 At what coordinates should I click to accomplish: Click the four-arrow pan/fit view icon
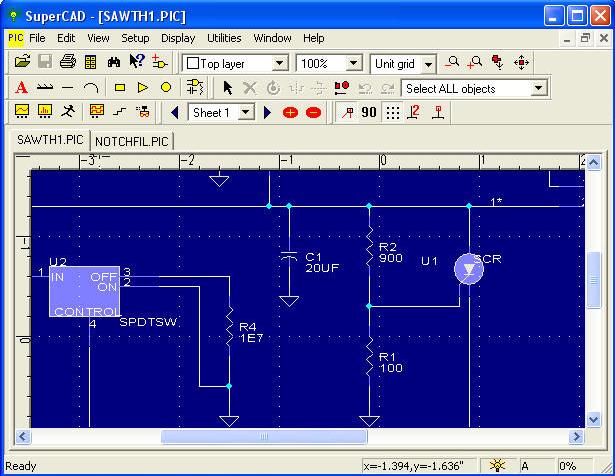521,62
